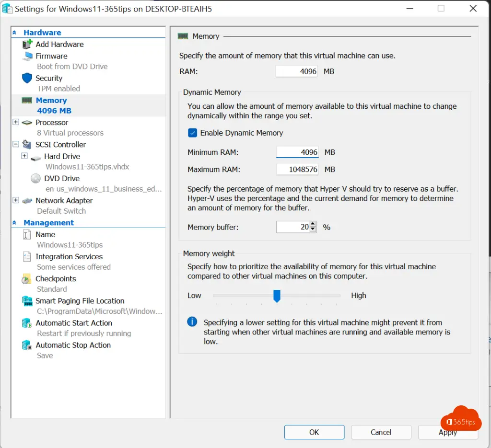Click the Security shield icon

[27, 78]
